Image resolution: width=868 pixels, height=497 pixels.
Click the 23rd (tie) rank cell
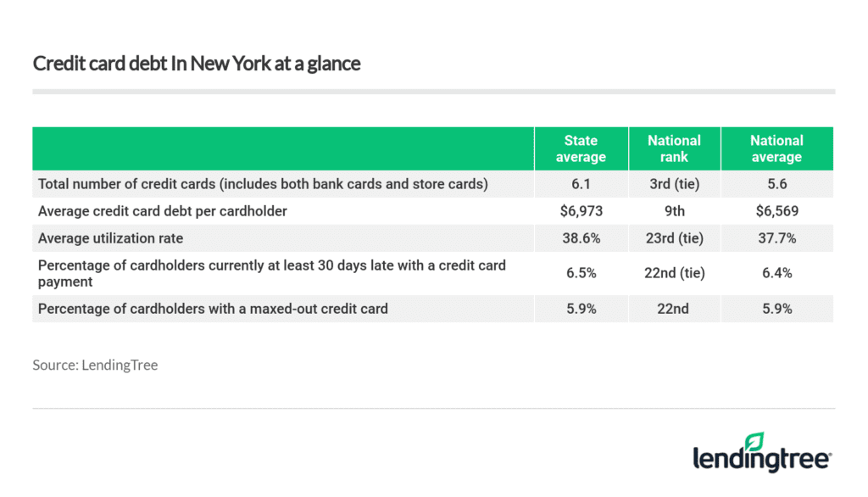[x=674, y=238]
